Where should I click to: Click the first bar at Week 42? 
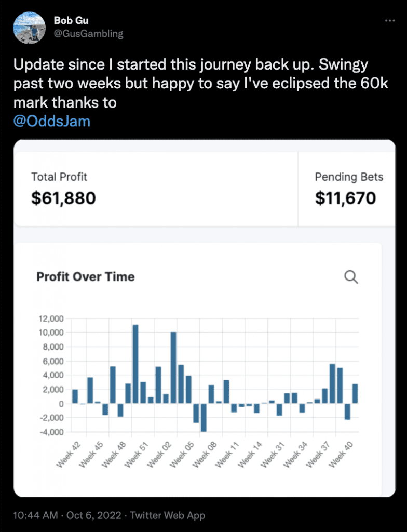coord(75,396)
